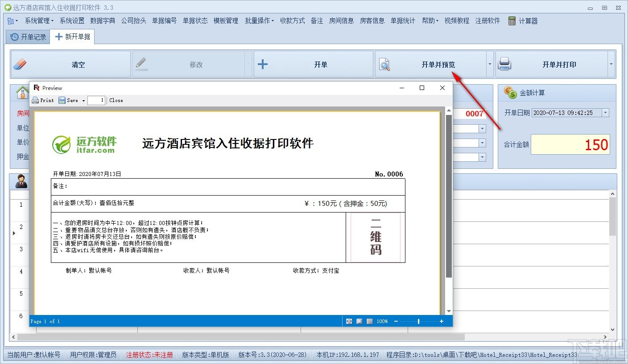The width and height of the screenshot is (628, 364).
Task: Expand the 开单并打印 dropdown arrow
Action: (611, 64)
